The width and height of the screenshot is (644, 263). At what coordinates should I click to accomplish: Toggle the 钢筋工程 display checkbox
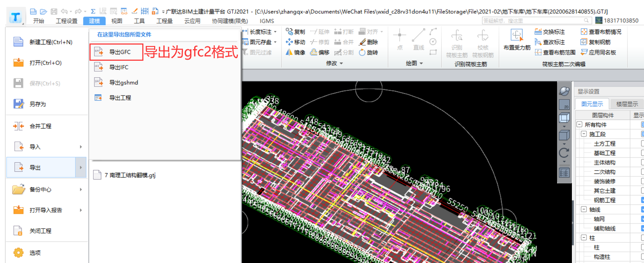[643, 200]
